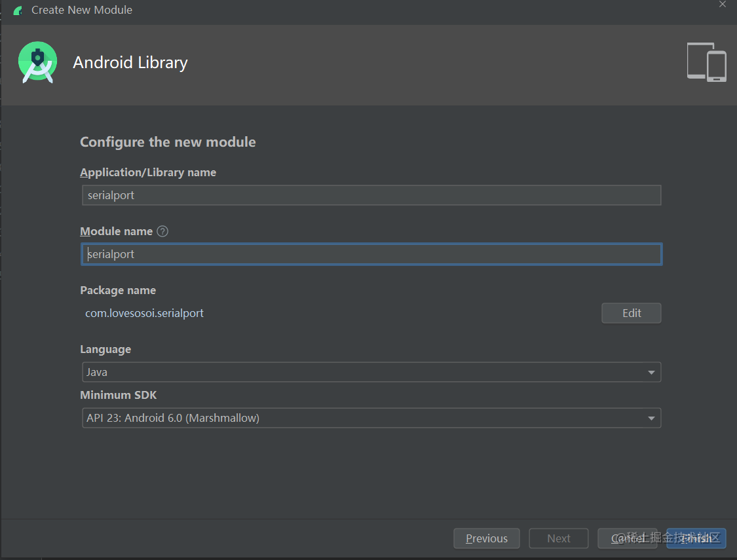Focus the Module name text field
Viewport: 737px width, 560px height.
371,253
